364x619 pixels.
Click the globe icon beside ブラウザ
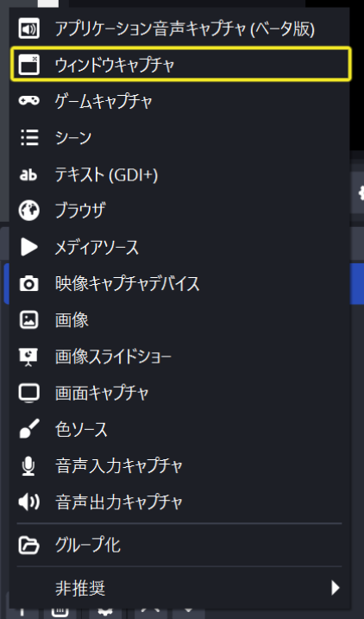28,211
